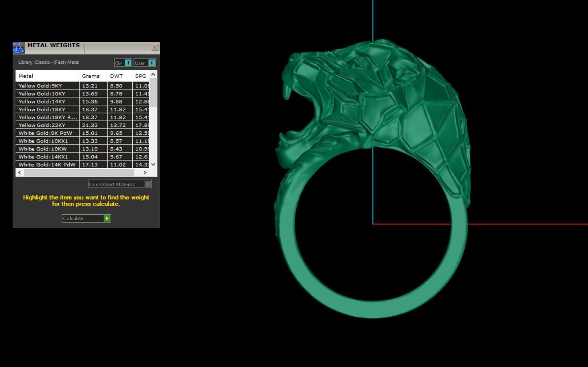Click the 8.50 DWT cell

click(x=120, y=85)
